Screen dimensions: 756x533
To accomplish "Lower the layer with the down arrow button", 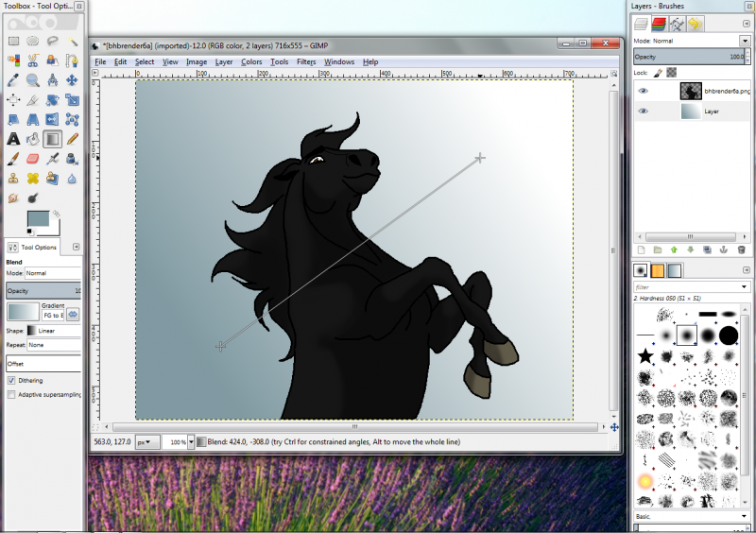I will [691, 249].
